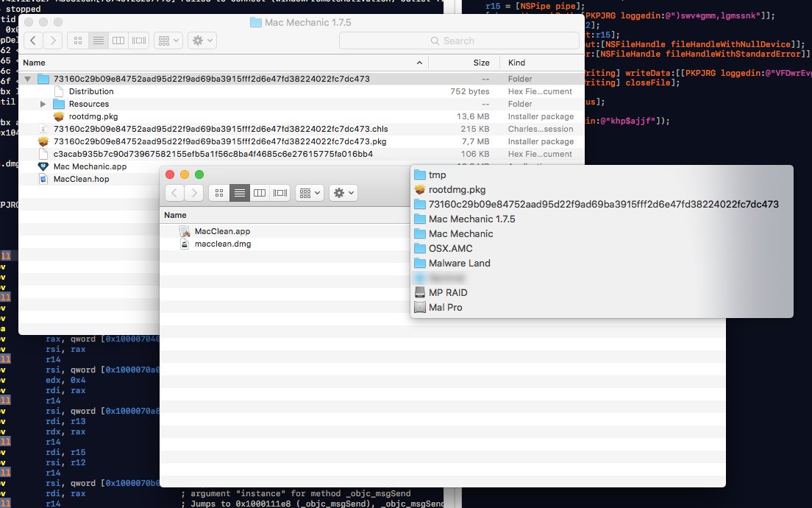Switch front Finder window to column view

260,193
